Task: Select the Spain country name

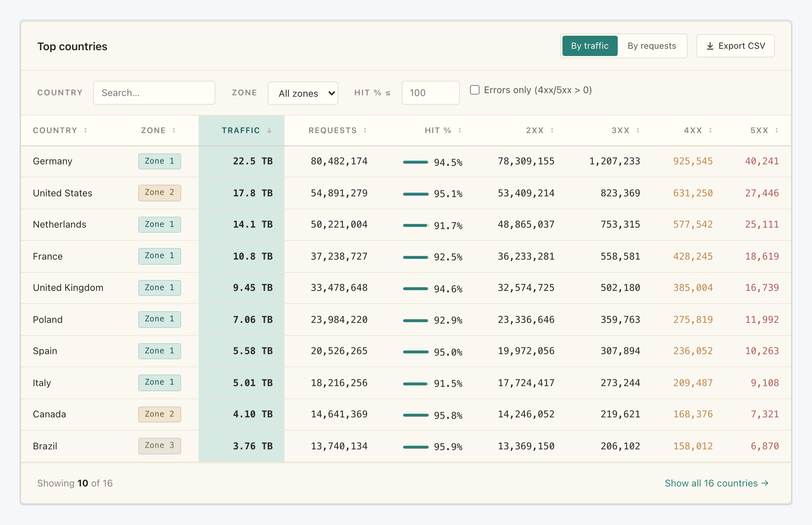Action: click(x=45, y=351)
